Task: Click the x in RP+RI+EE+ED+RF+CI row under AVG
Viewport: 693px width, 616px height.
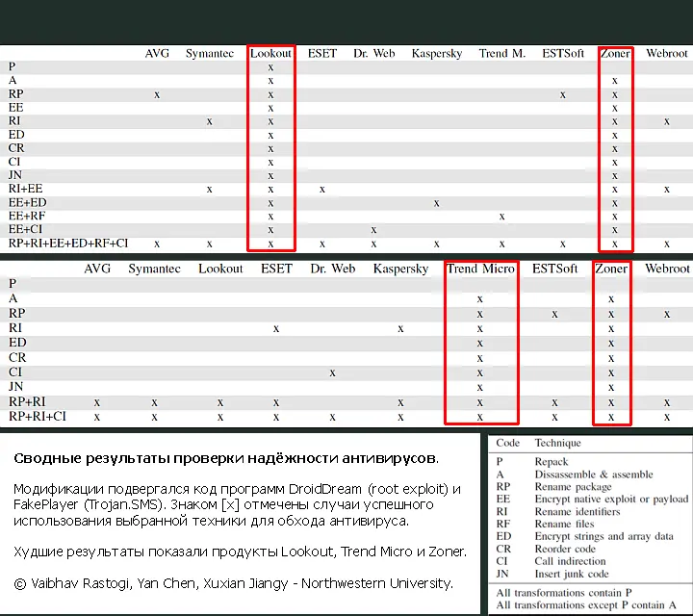Action: 157,244
